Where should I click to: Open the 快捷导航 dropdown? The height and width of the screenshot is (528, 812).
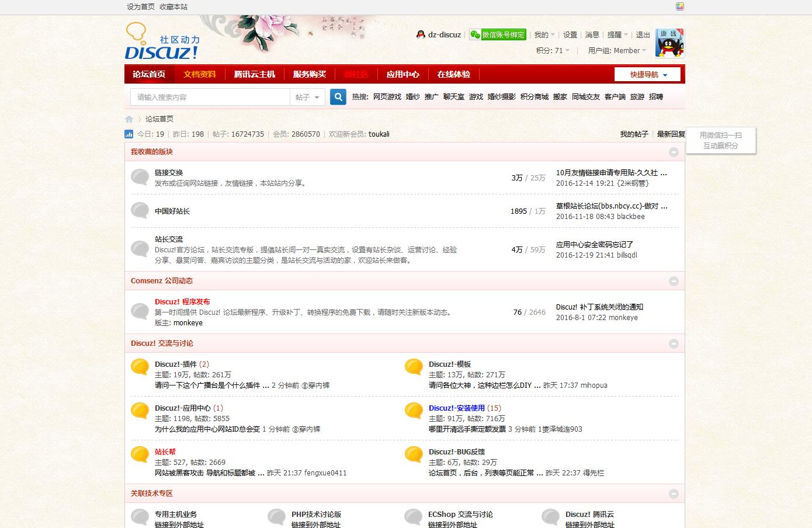tap(647, 75)
